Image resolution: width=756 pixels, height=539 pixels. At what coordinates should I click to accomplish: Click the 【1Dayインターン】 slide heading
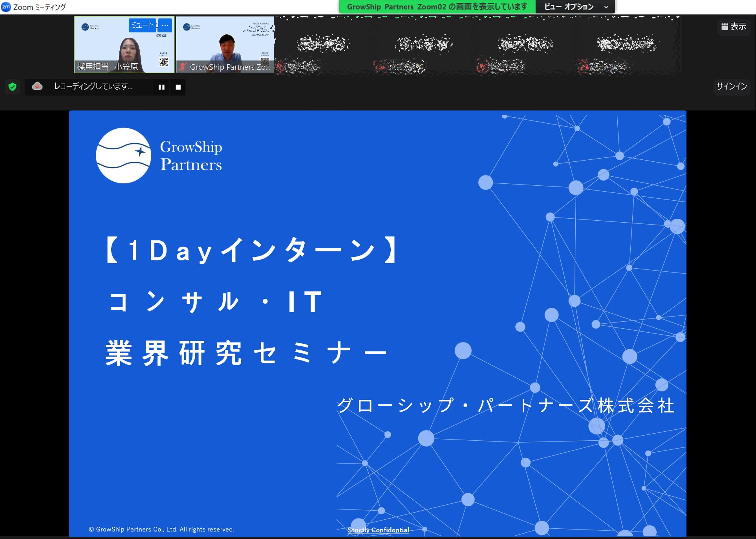[251, 250]
